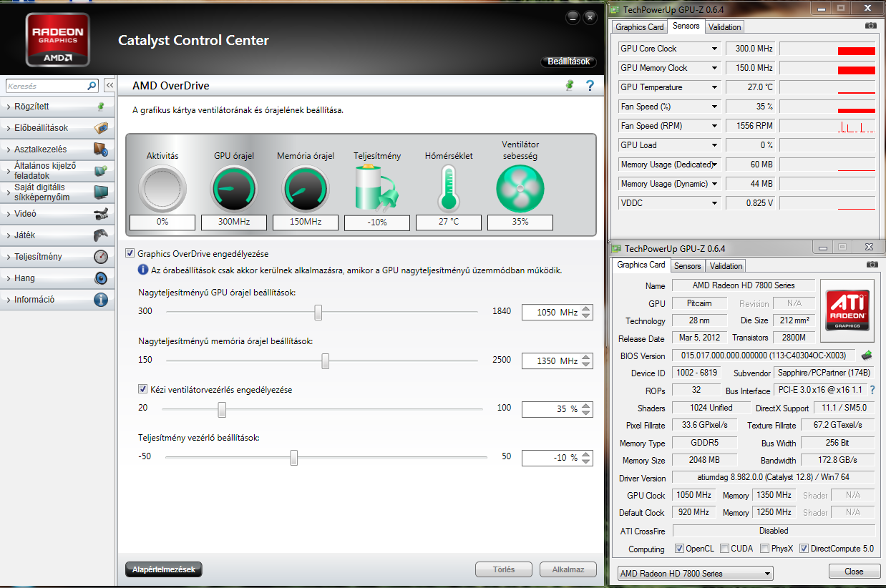The width and height of the screenshot is (886, 588).
Task: Click the Keresés search input field
Action: [x=47, y=86]
